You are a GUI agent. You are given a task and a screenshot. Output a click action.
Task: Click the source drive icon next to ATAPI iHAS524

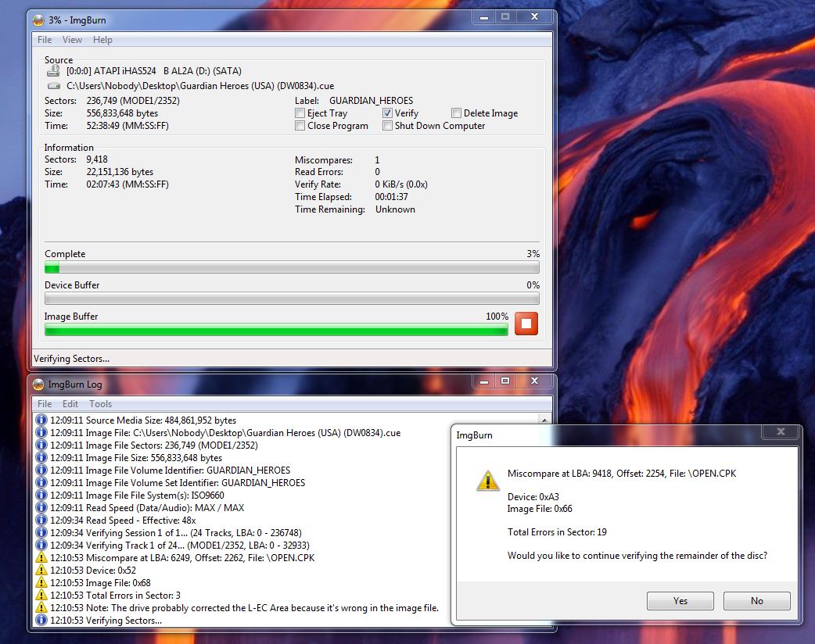click(53, 70)
